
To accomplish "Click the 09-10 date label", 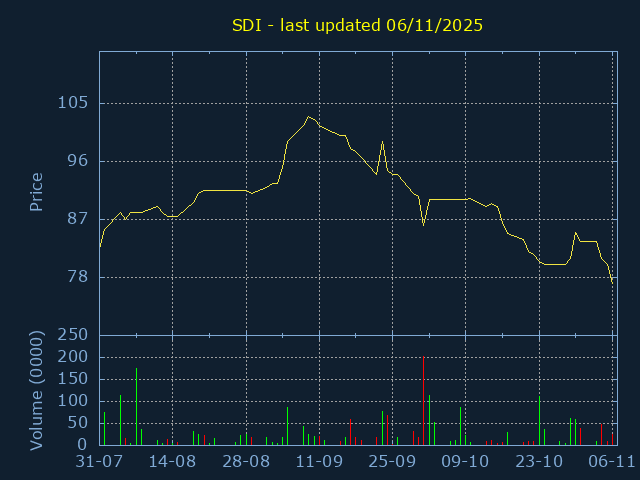I will (x=466, y=462).
